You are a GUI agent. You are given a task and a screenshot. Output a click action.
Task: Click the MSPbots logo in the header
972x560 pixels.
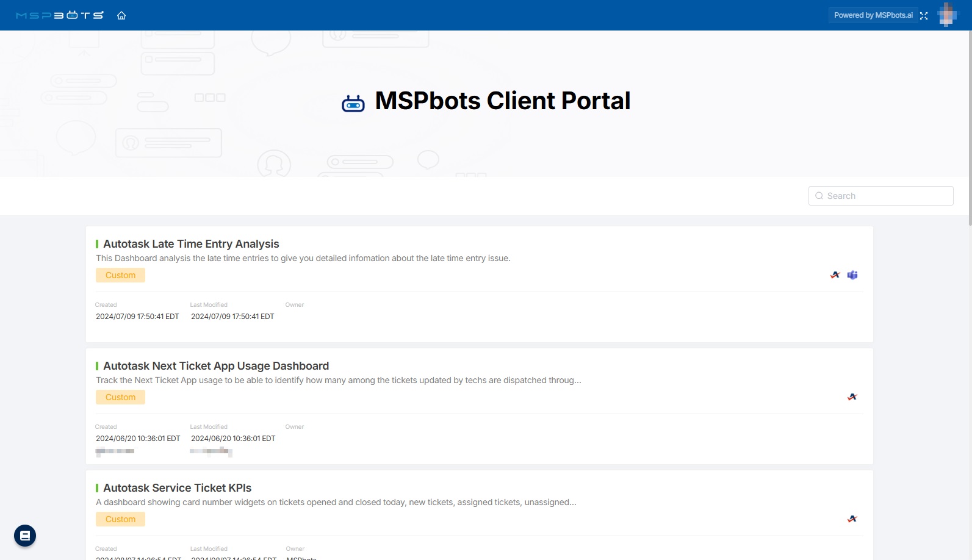(x=60, y=15)
